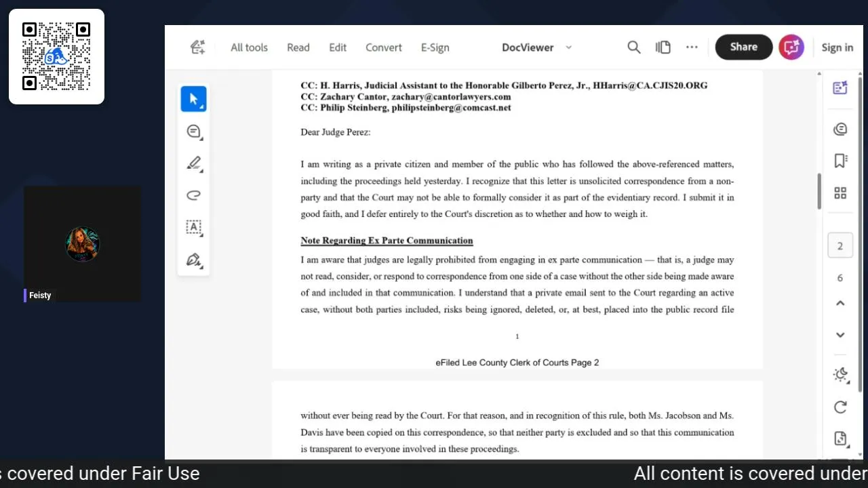Click the rotate page icon

point(840,407)
